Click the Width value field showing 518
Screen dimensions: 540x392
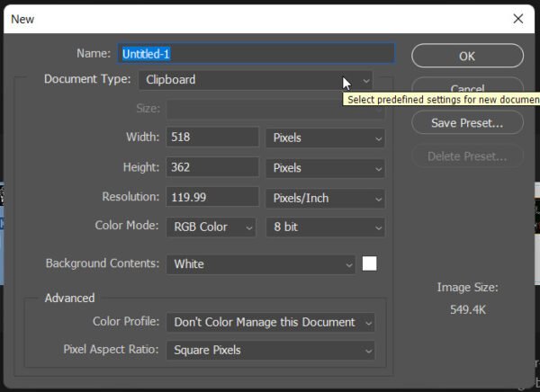[212, 137]
